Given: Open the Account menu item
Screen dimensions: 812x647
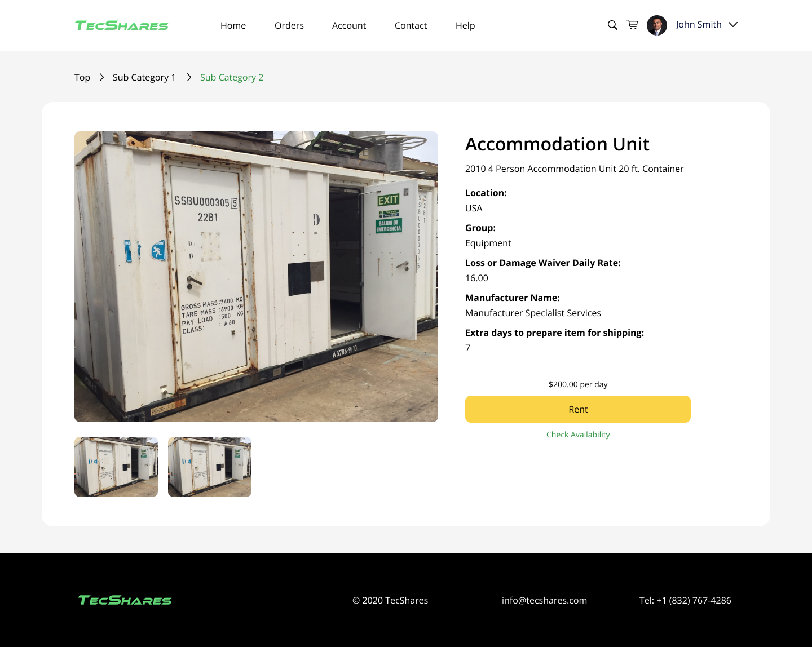Looking at the screenshot, I should coord(349,25).
